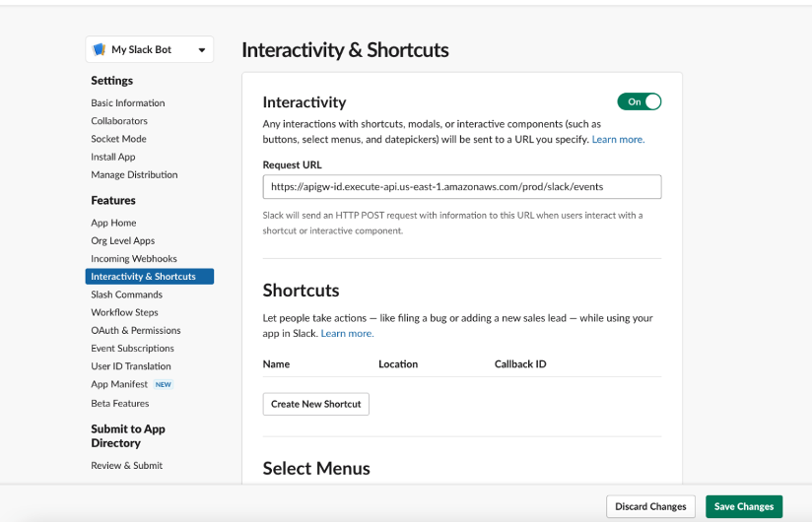The height and width of the screenshot is (523, 812).
Task: Open Learn more link under Shortcuts
Action: click(x=347, y=334)
